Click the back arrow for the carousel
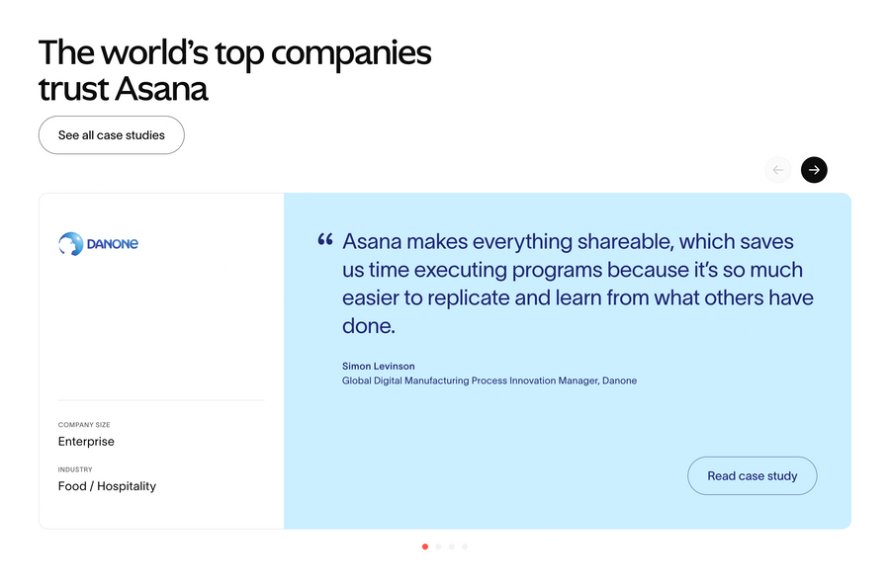 (x=777, y=169)
